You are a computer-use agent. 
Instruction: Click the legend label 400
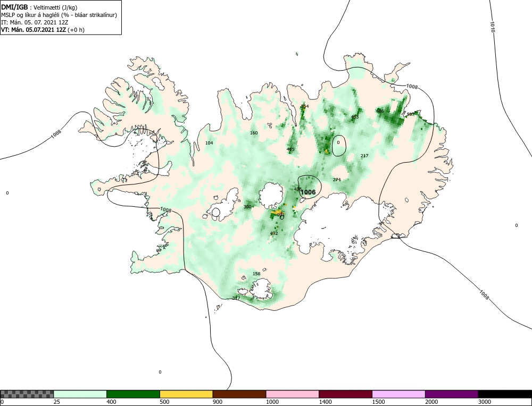click(x=111, y=402)
